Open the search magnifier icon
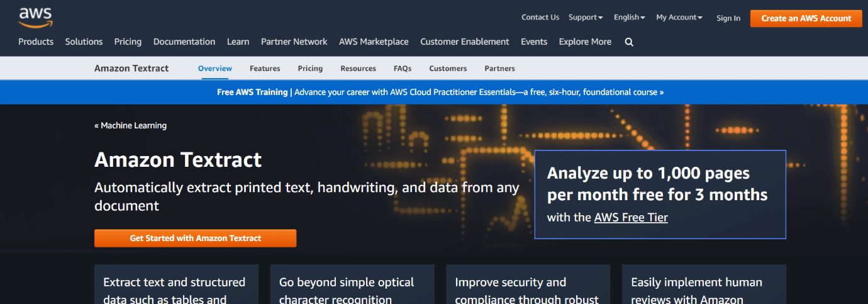This screenshot has height=304, width=868. point(629,42)
